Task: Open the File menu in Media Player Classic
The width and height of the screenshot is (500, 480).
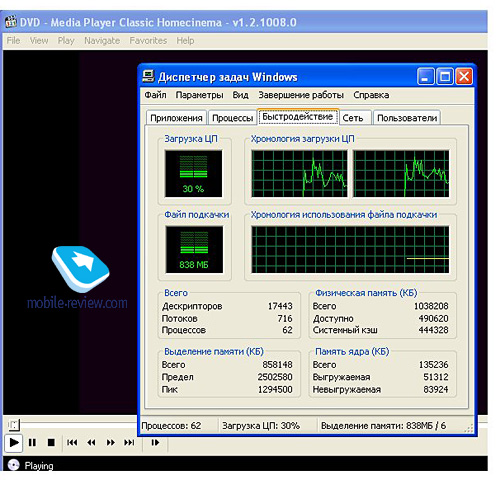Action: pos(13,41)
